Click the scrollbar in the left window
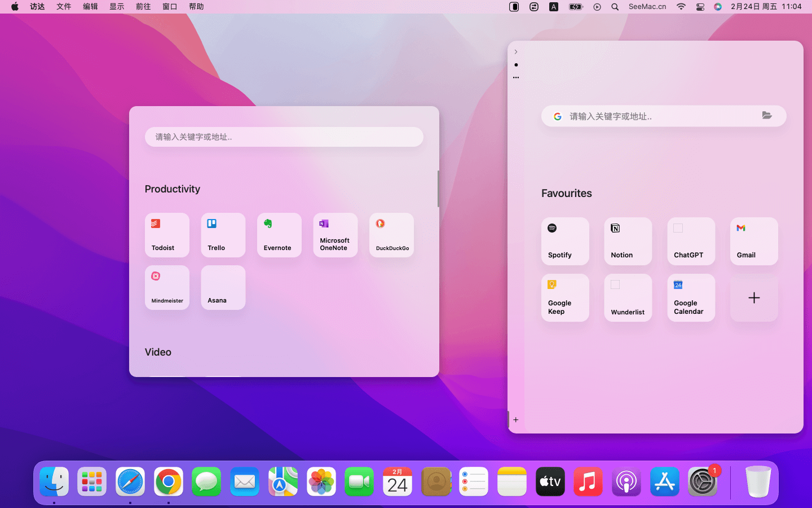 [x=438, y=189]
